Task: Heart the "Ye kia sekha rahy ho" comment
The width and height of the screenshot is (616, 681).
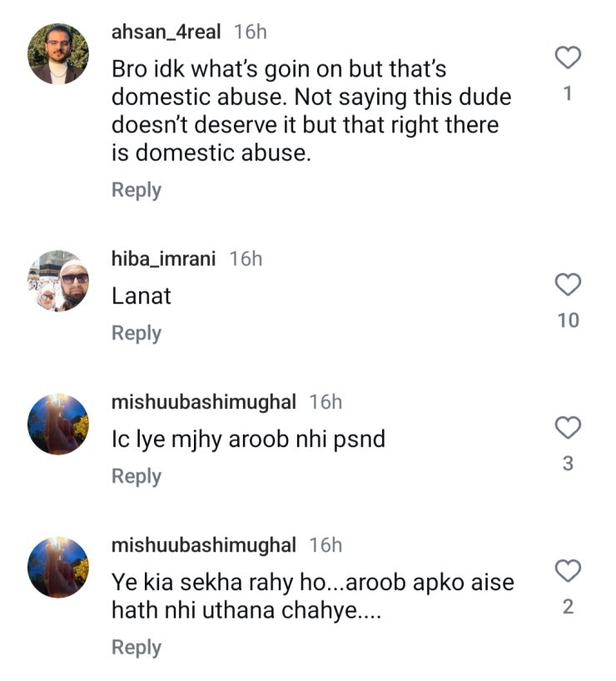Action: (x=568, y=572)
